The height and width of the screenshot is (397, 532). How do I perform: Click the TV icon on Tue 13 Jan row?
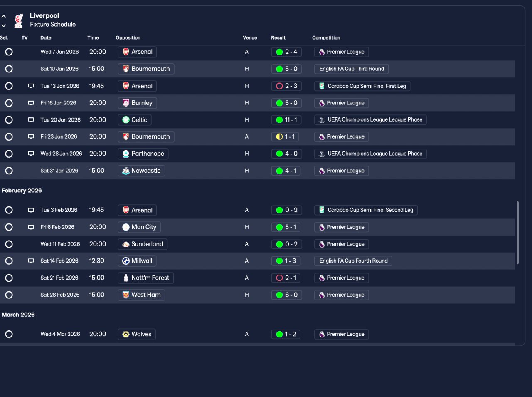coord(31,86)
